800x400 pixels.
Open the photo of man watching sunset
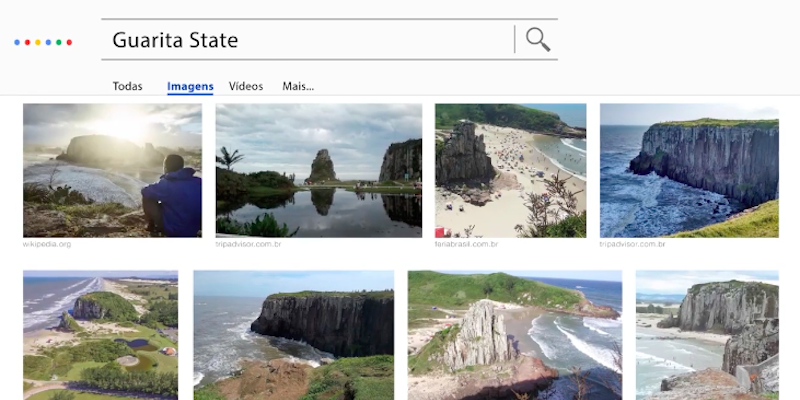click(x=112, y=170)
